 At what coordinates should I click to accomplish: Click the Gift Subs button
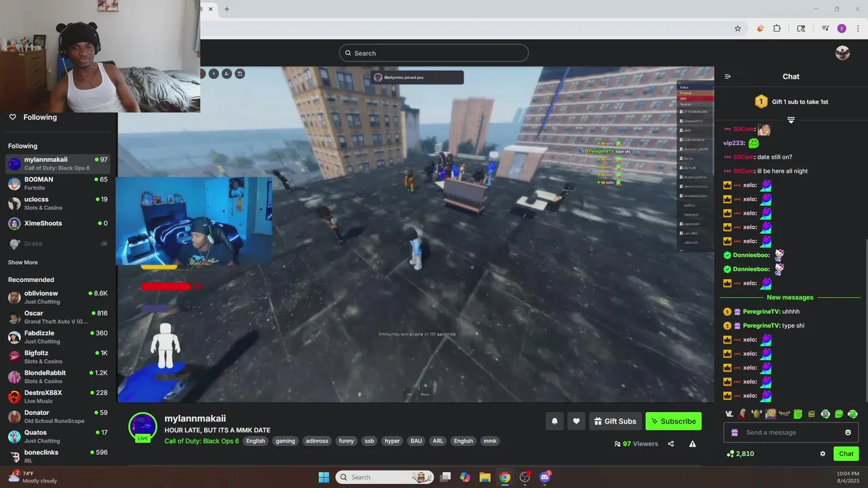coord(615,421)
